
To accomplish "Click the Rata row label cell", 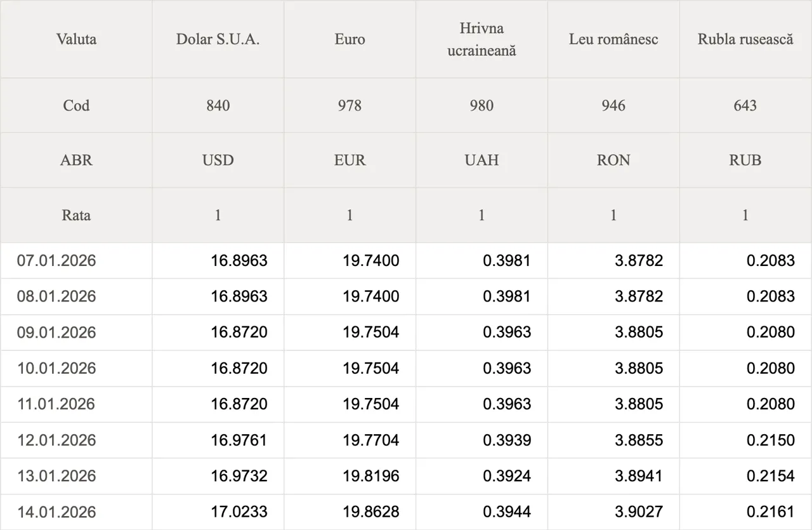I will pyautogui.click(x=76, y=215).
